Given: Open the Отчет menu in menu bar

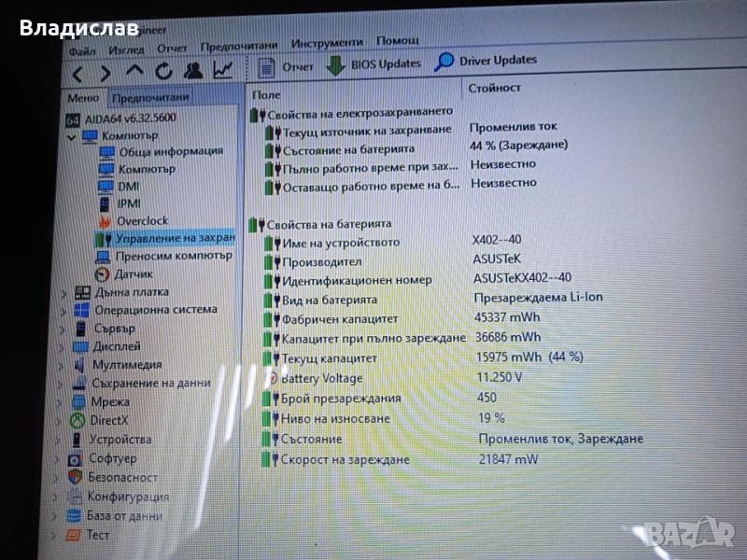Looking at the screenshot, I should (x=172, y=49).
